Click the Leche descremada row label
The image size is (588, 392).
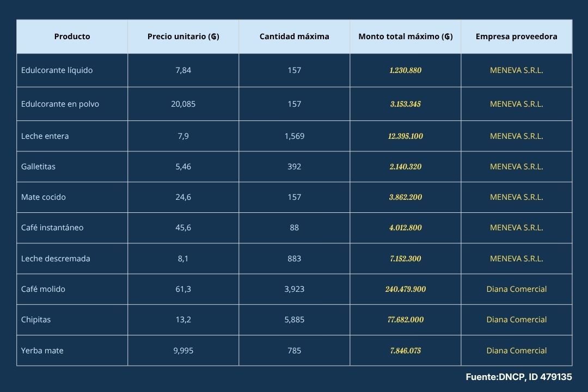tap(56, 259)
